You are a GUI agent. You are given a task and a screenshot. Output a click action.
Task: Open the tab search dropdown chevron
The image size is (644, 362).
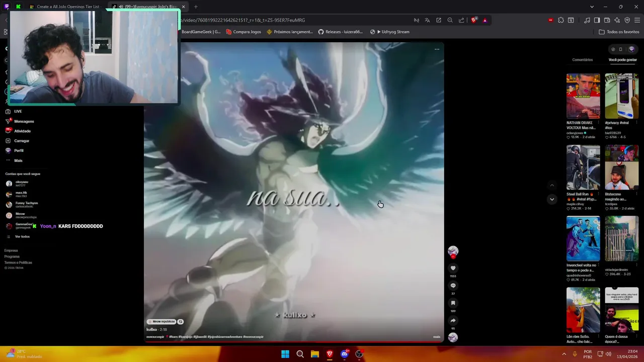[592, 7]
